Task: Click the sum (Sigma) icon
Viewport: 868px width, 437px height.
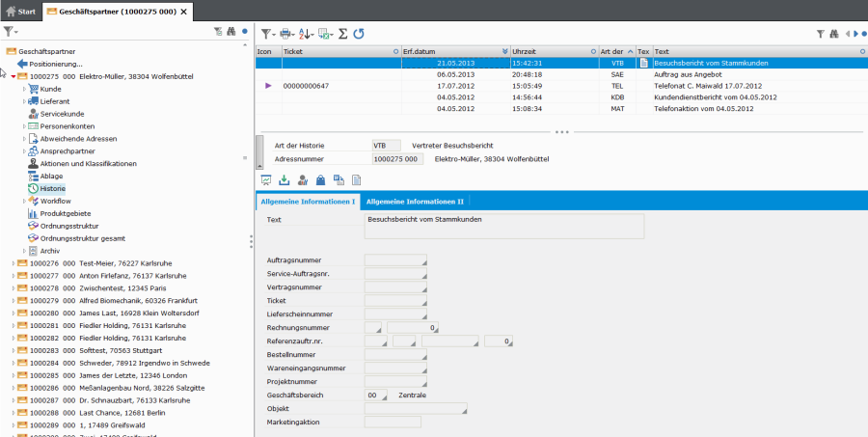Action: [343, 35]
